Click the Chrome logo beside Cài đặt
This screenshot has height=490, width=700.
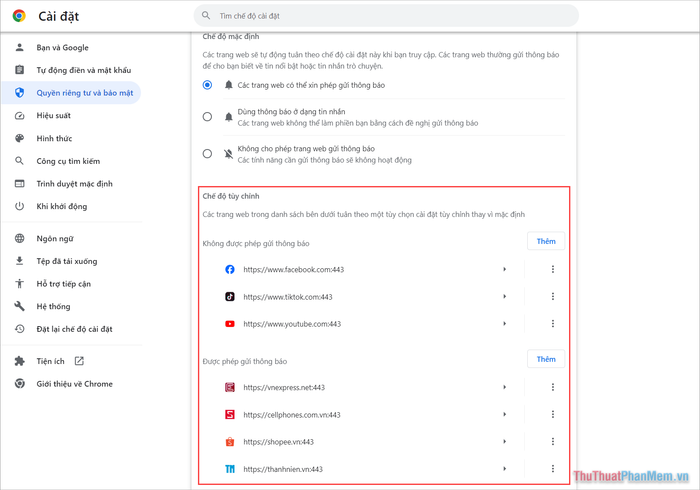click(19, 16)
